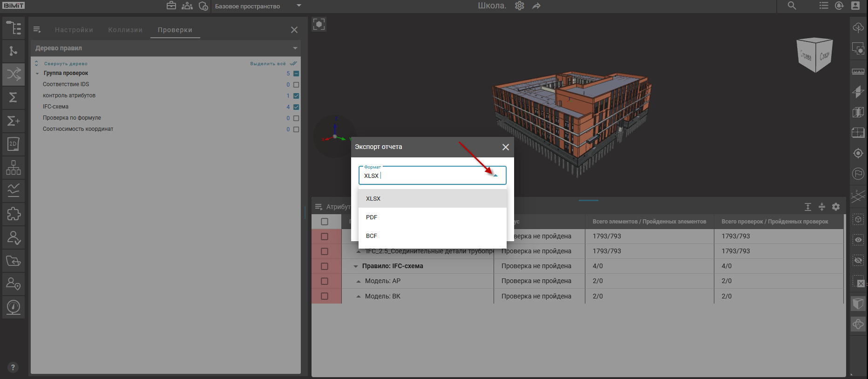Choose PDF from the format list

click(372, 217)
